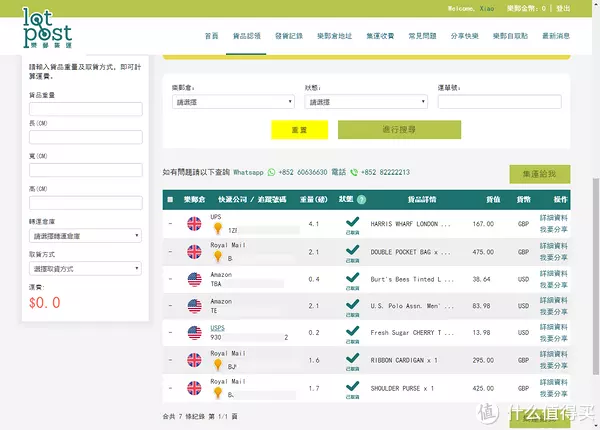Click the status checkmark in the DOUBLE POCKET BAG row

[352, 250]
